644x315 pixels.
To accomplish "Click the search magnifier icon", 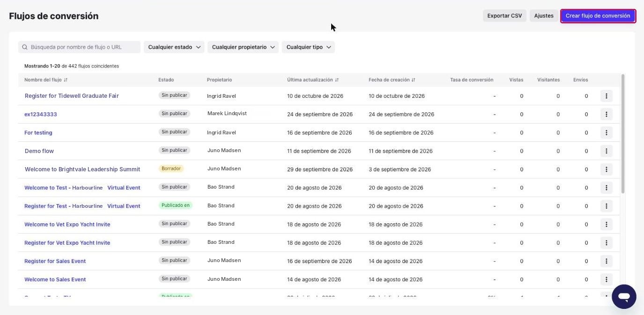I will (x=25, y=47).
